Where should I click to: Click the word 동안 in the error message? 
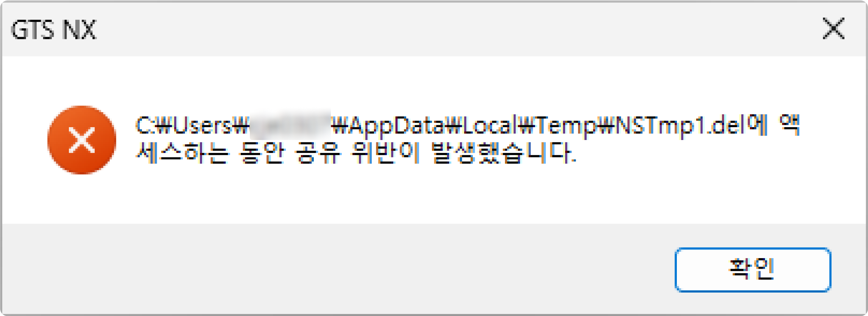(262, 153)
